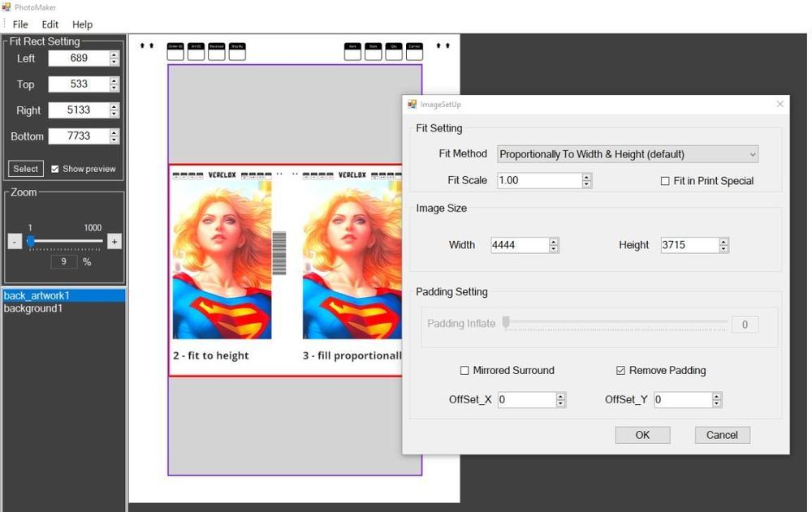Screen dimensions: 812x512
Task: Select back_artwork1 in the layer list
Action: (x=63, y=295)
